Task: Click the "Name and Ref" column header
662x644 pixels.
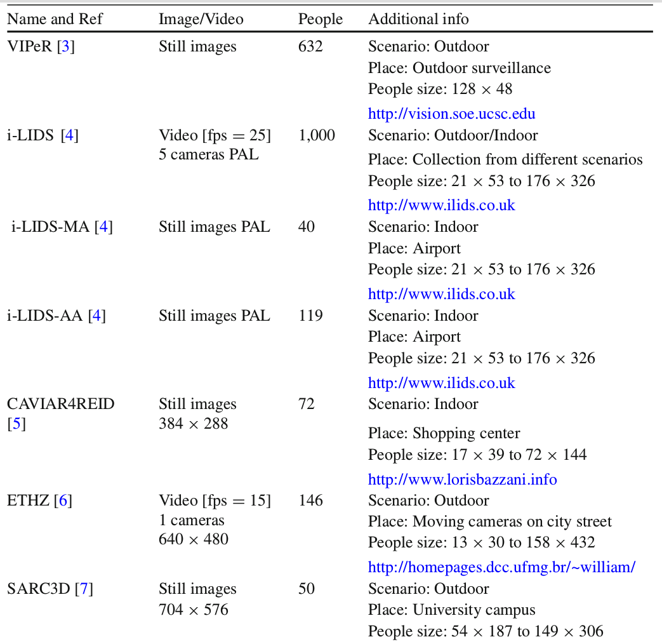Action: (x=54, y=19)
